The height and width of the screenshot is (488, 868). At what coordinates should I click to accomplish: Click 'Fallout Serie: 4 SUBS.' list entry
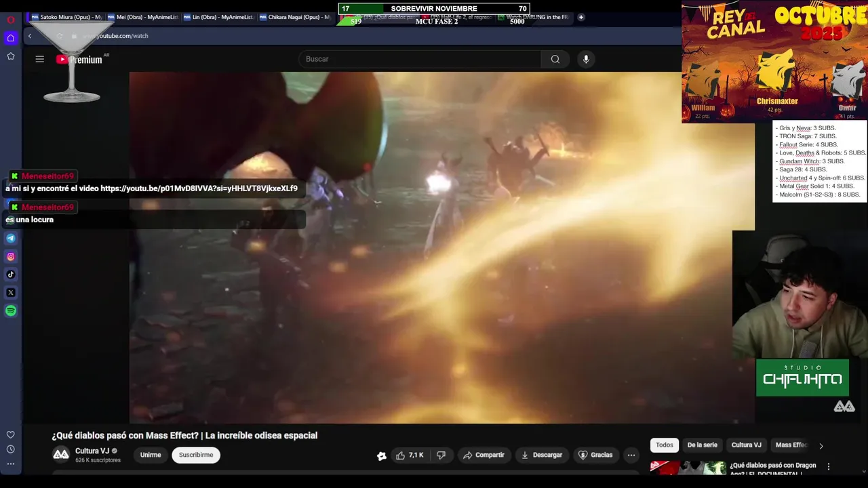(x=808, y=144)
